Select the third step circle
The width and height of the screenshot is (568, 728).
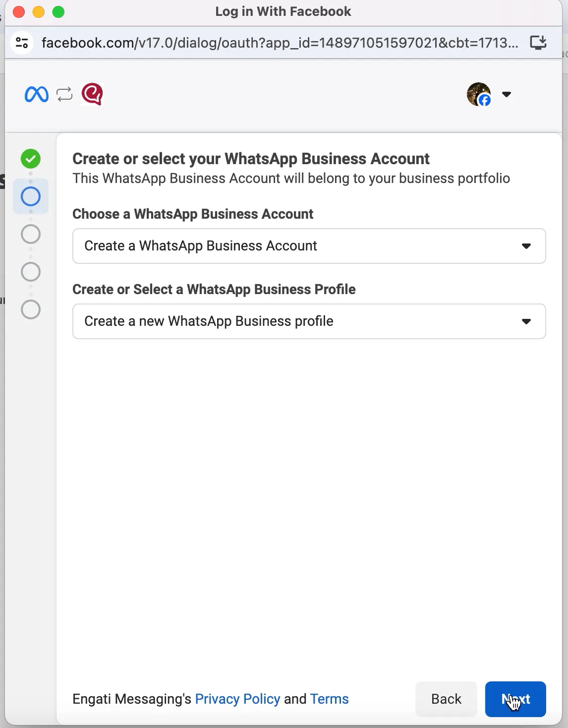pos(31,234)
